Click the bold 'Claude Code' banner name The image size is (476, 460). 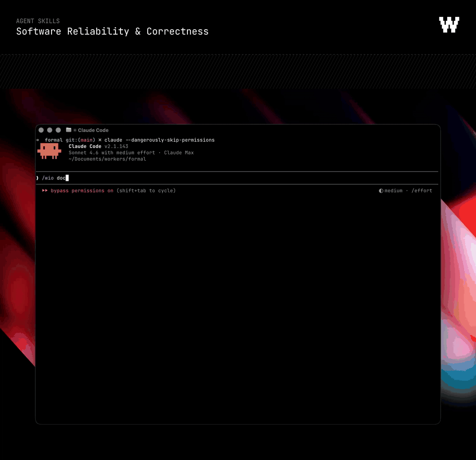(x=85, y=146)
